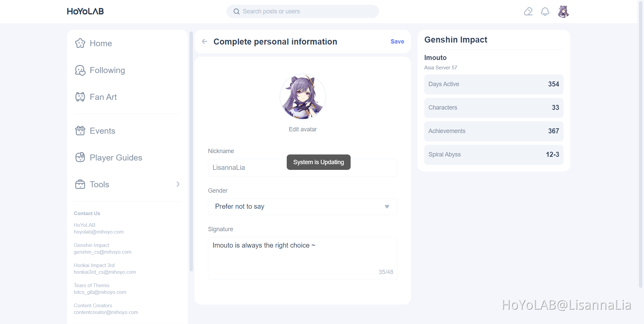Click the Edit avatar link
Screen dimensions: 644x324
pos(303,129)
